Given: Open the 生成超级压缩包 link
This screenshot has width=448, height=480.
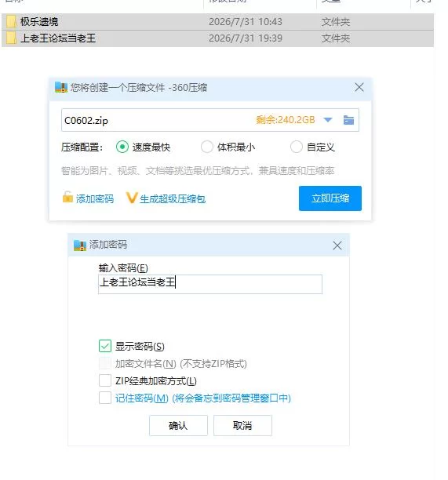Looking at the screenshot, I should [173, 199].
